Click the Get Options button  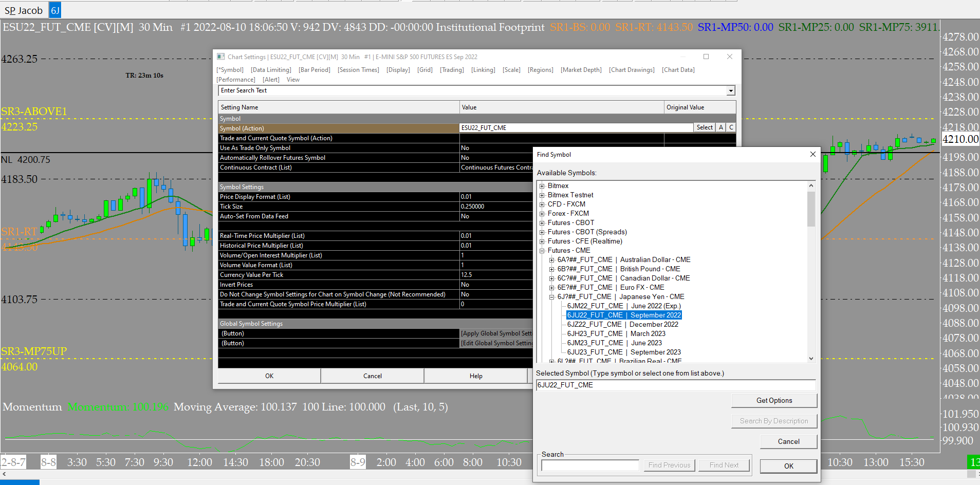click(x=774, y=401)
